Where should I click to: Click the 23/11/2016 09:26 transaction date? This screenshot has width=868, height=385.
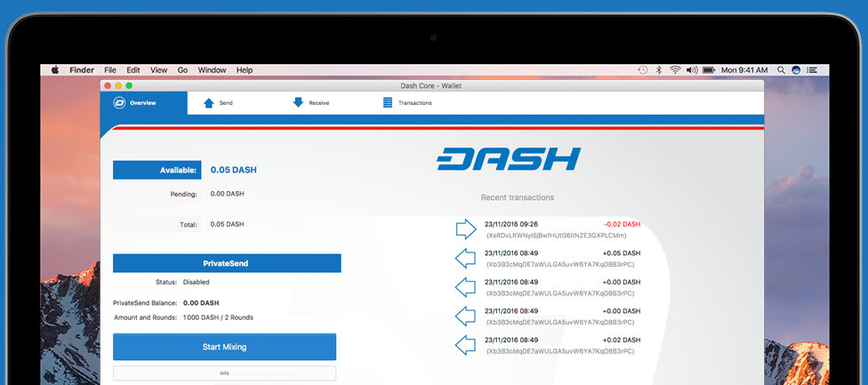pyautogui.click(x=511, y=225)
